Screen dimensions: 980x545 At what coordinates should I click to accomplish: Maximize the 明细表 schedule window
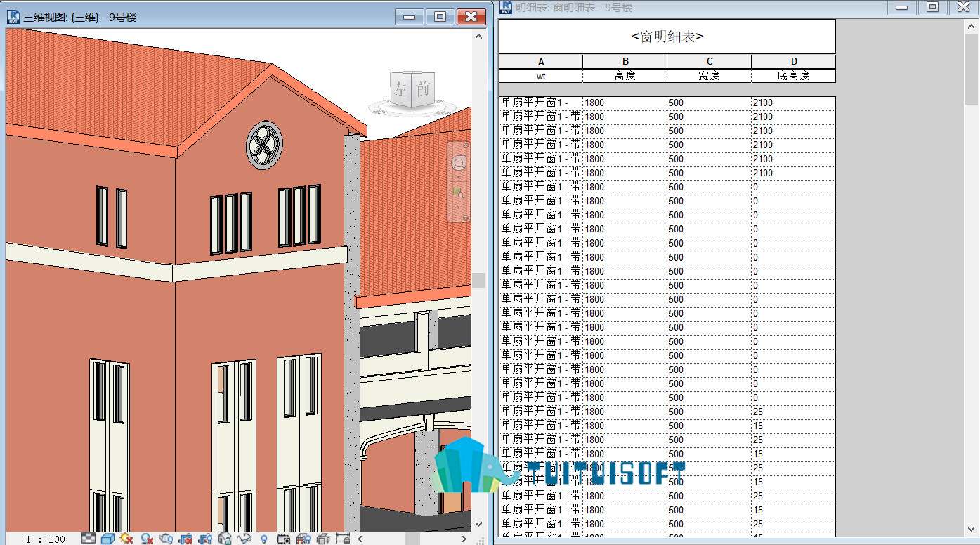tap(932, 7)
